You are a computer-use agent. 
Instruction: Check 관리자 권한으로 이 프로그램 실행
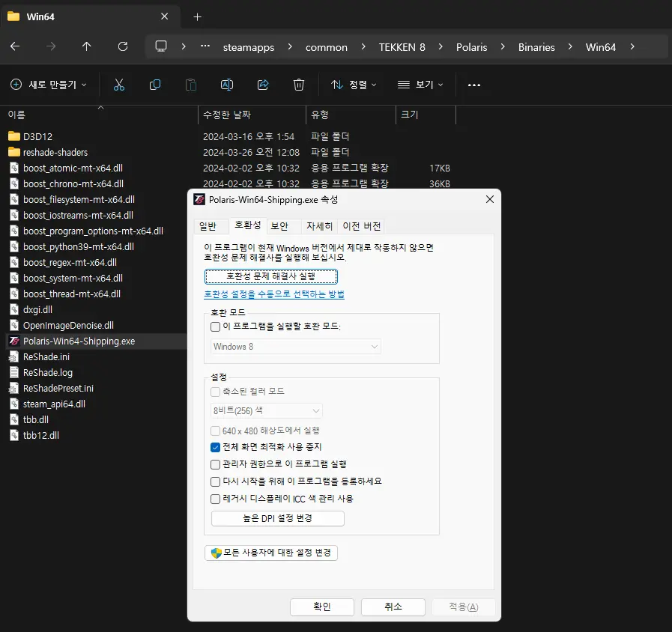tap(215, 464)
